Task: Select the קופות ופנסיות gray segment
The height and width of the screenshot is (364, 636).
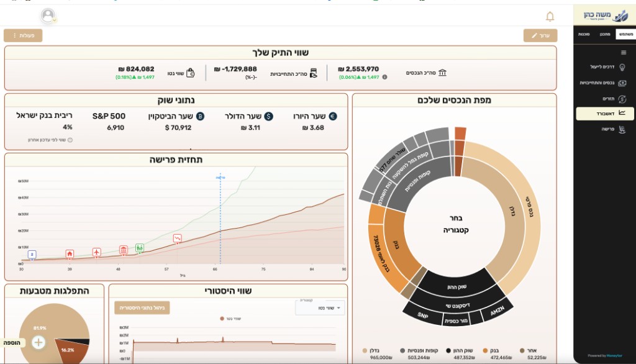Action: (417, 181)
